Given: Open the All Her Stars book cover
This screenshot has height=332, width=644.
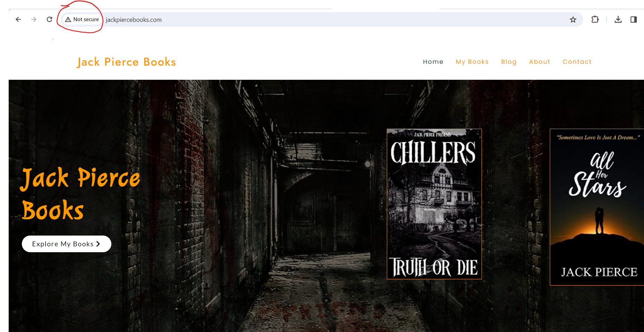Looking at the screenshot, I should point(597,207).
